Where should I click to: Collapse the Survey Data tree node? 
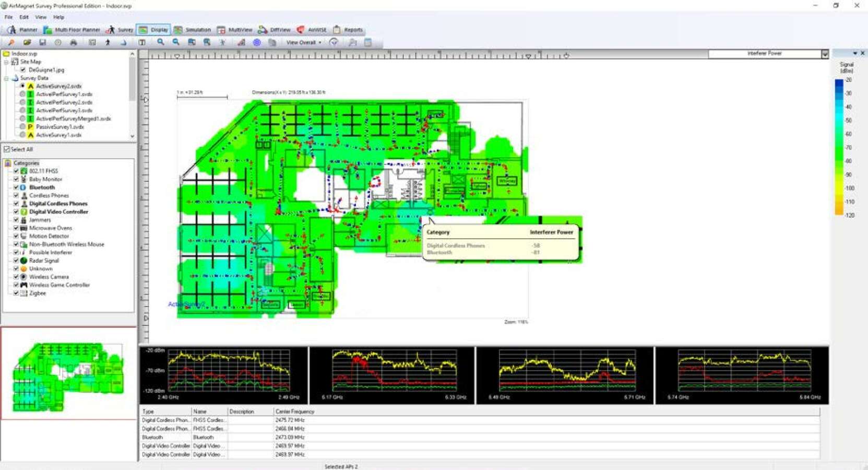point(6,78)
